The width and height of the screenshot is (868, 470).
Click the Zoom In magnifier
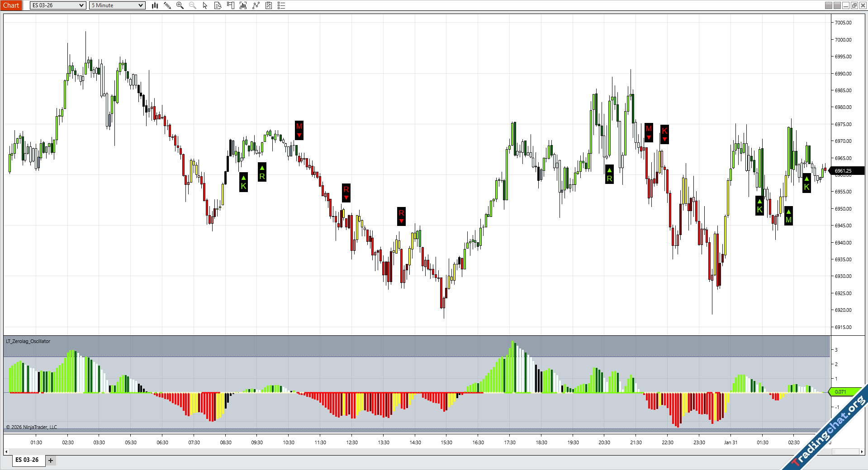point(180,5)
